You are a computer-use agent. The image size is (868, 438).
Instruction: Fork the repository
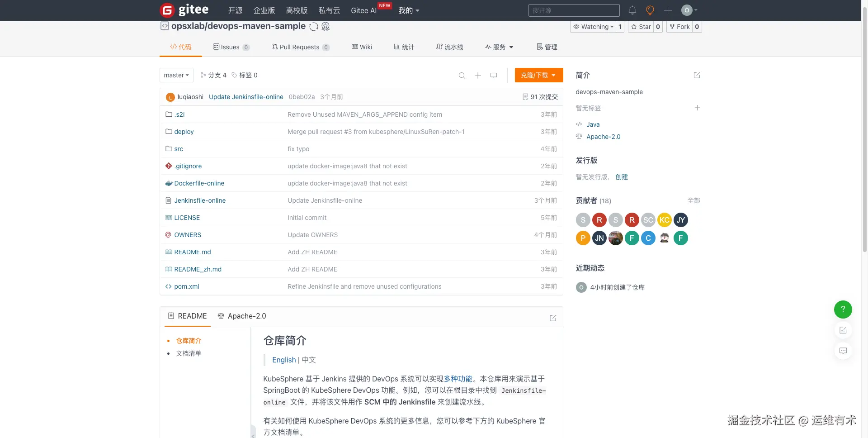pyautogui.click(x=680, y=27)
